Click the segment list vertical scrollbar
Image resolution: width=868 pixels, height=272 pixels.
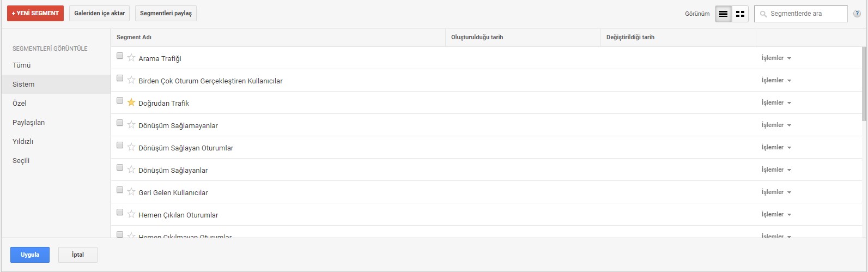coord(864,84)
